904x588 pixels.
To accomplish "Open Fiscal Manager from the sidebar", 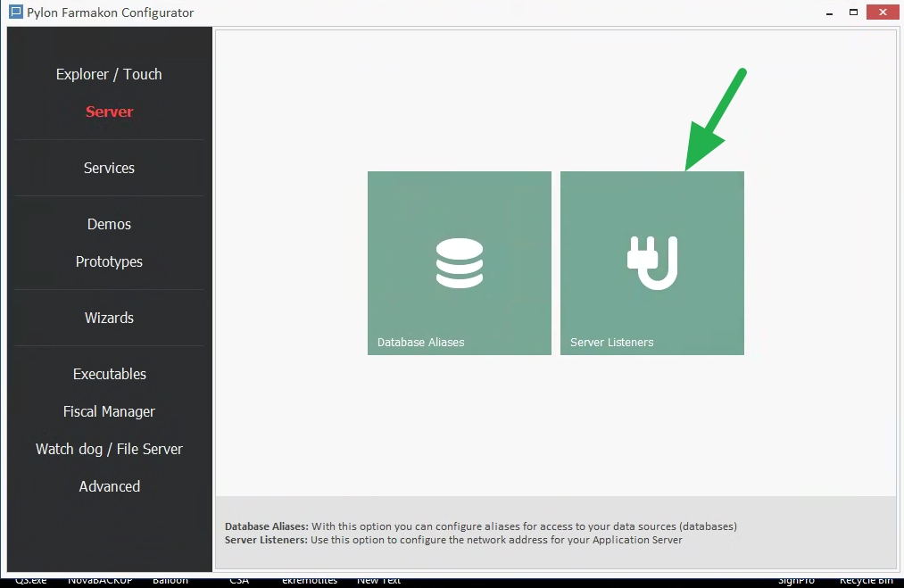I will pos(109,411).
